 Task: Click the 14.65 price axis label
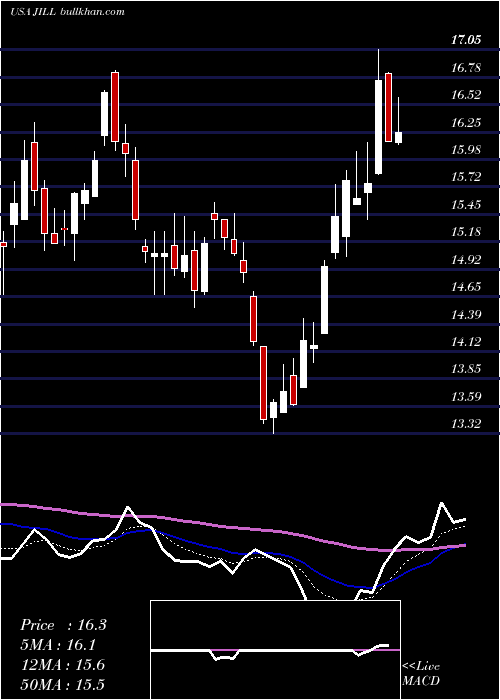pos(466,287)
